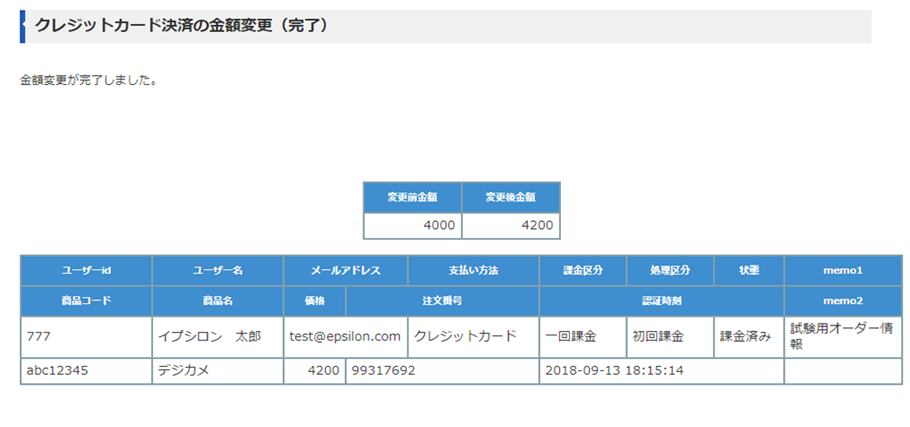Click the message 金額変更が完了しました。
This screenshot has height=427, width=910.
click(89, 81)
